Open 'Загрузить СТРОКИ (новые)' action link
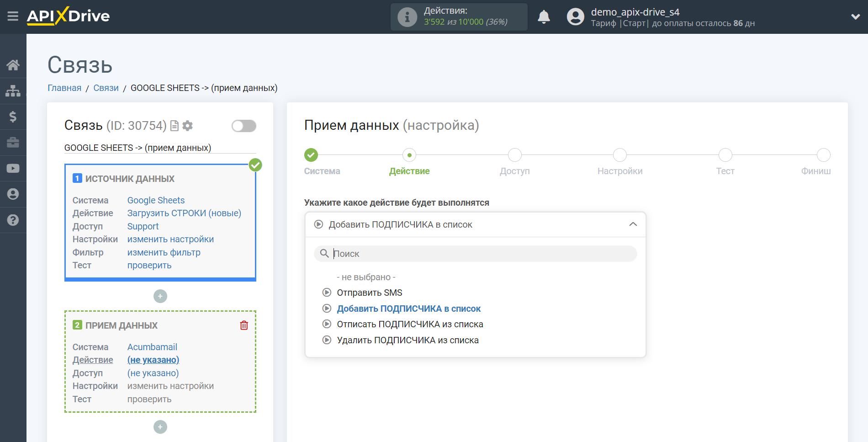 click(184, 213)
